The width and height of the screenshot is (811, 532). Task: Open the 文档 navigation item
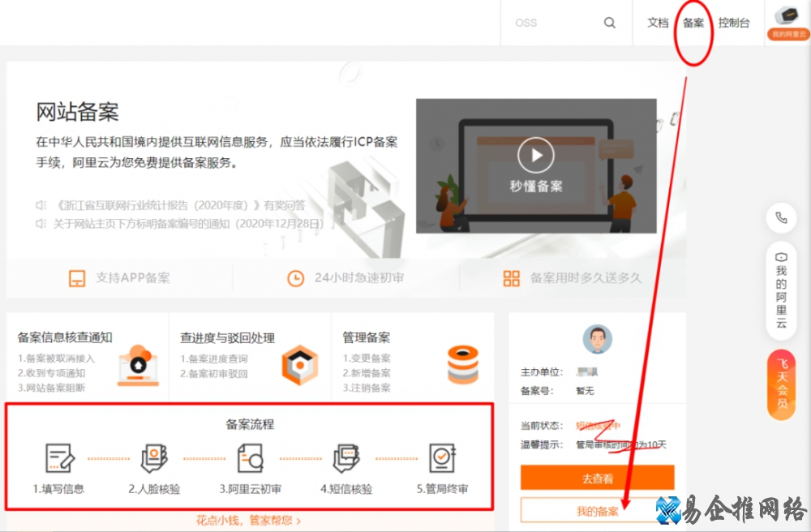[658, 23]
